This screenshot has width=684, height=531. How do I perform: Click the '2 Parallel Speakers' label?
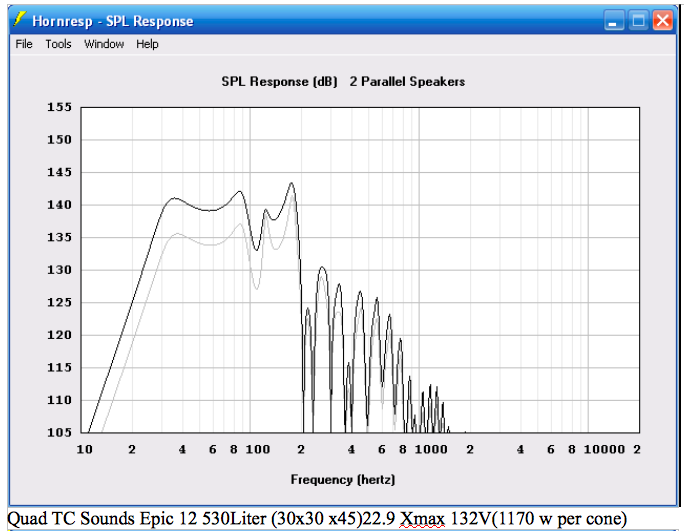tap(407, 82)
